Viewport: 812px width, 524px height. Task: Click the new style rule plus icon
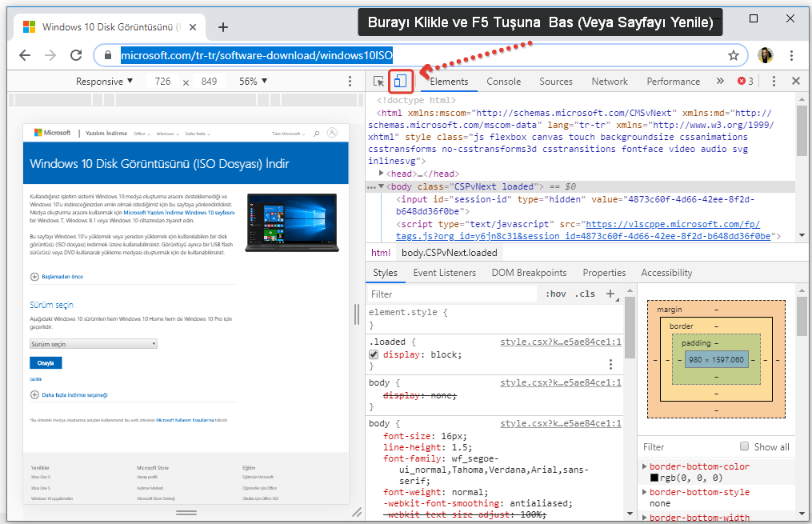[x=610, y=294]
